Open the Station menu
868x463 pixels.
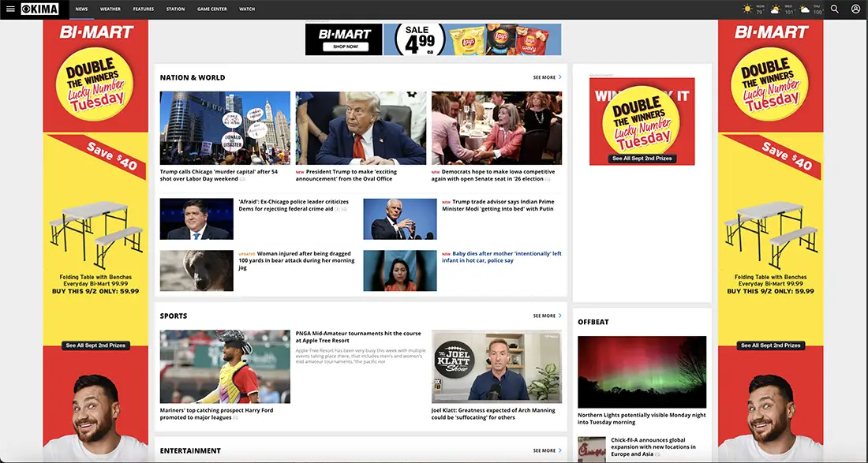coord(175,9)
